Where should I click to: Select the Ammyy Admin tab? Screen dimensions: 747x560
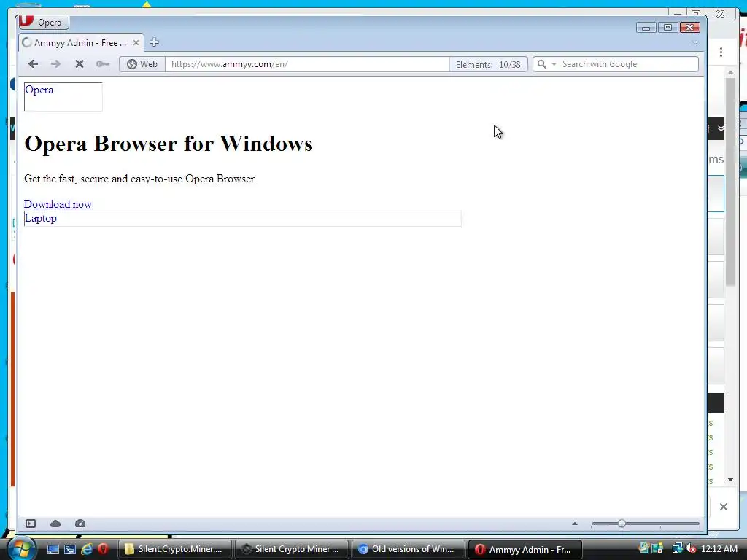pyautogui.click(x=80, y=43)
